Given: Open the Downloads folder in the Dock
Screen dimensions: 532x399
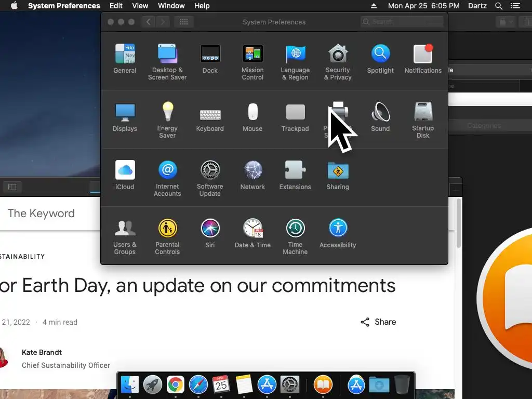Looking at the screenshot, I should (x=379, y=385).
